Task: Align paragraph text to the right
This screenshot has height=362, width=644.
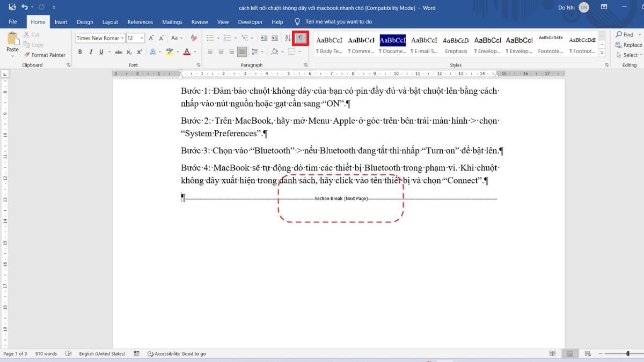Action: (x=231, y=52)
